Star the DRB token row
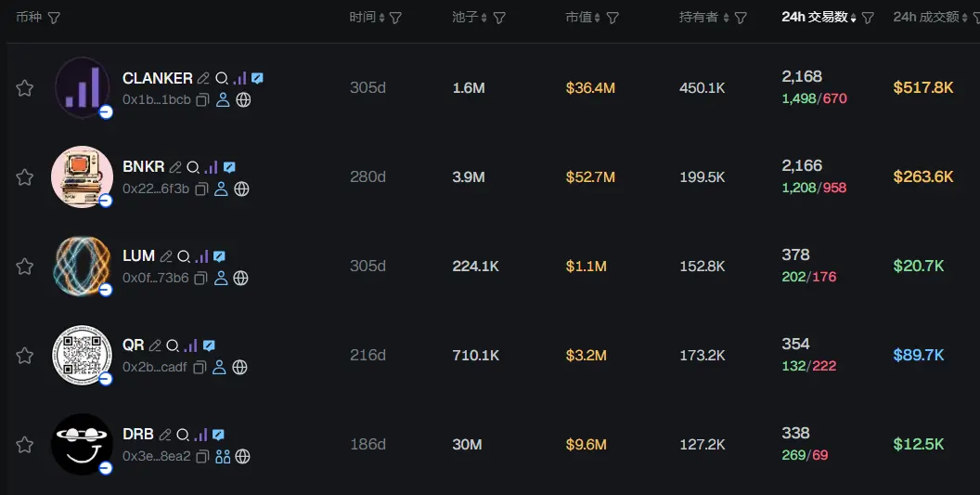 click(x=25, y=445)
